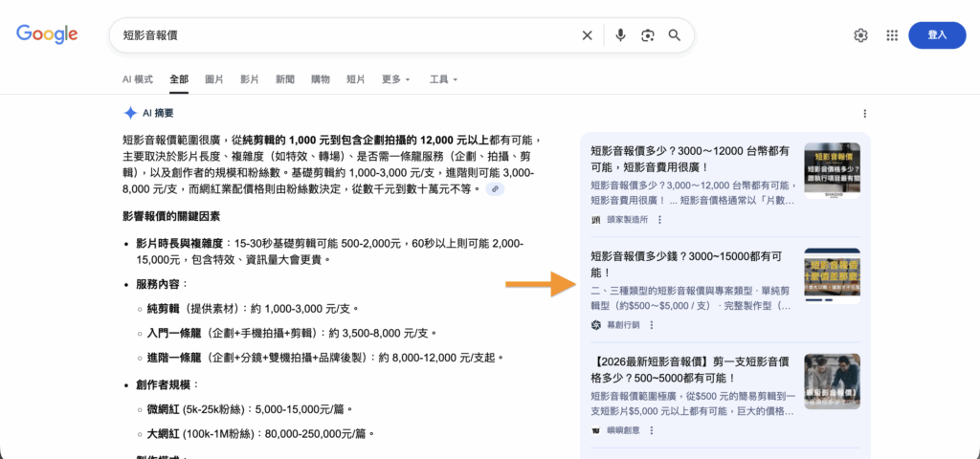Open the settings gear icon

[860, 35]
